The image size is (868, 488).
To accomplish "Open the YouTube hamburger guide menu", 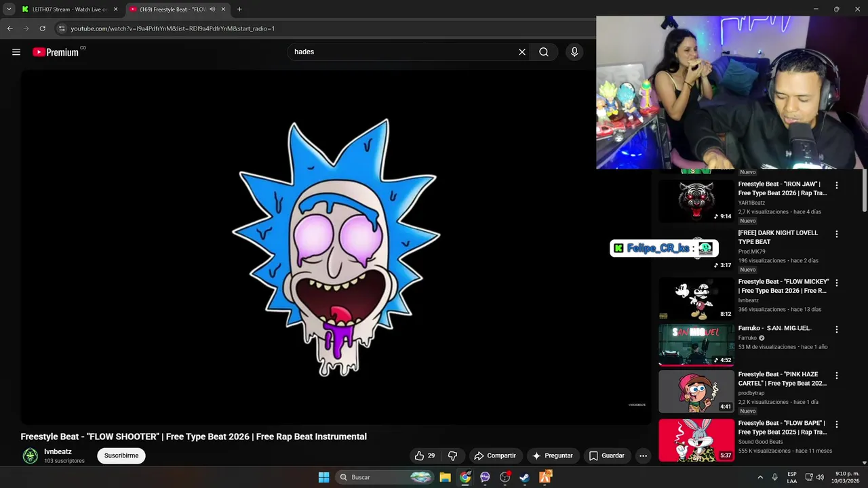I will 16,52.
